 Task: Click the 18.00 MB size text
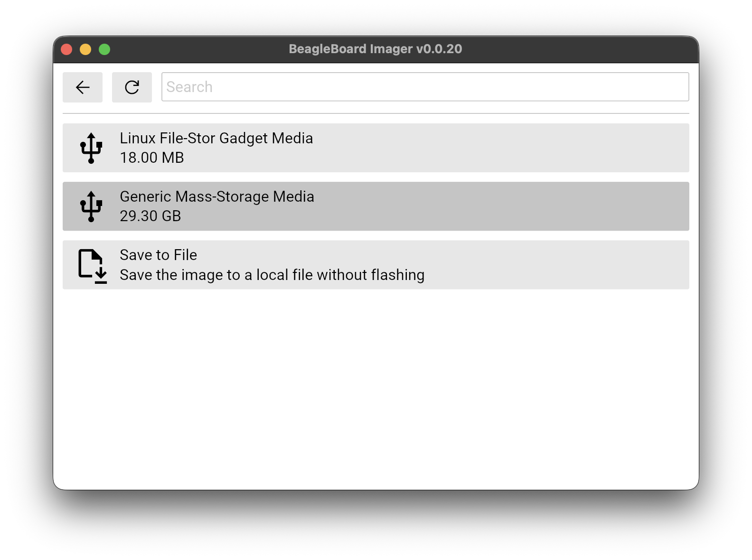pos(152,158)
